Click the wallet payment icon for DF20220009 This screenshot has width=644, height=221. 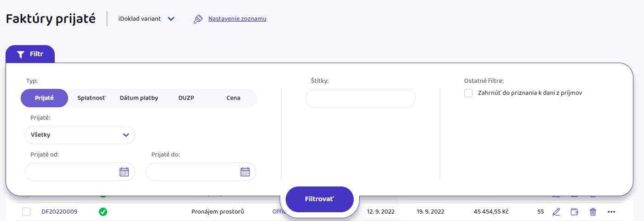click(574, 212)
